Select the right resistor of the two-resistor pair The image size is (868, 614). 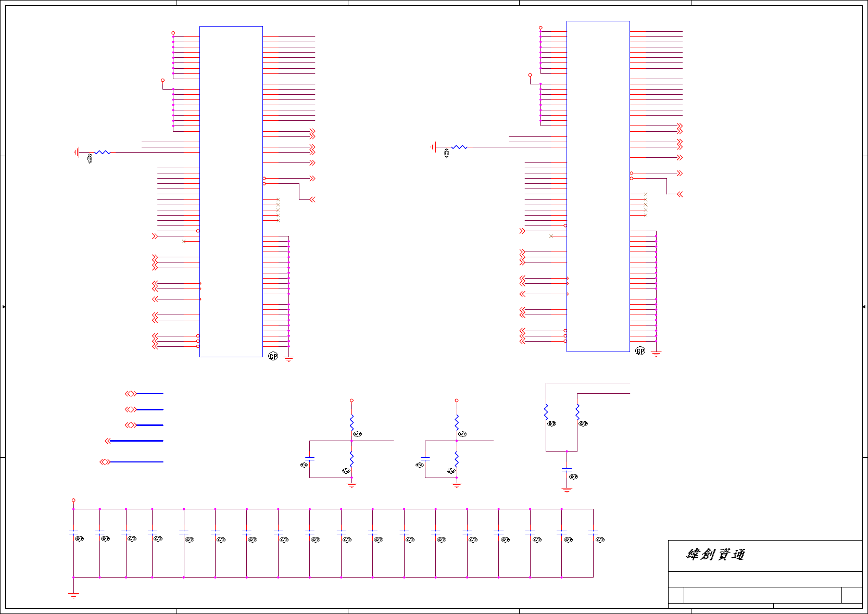pyautogui.click(x=577, y=412)
